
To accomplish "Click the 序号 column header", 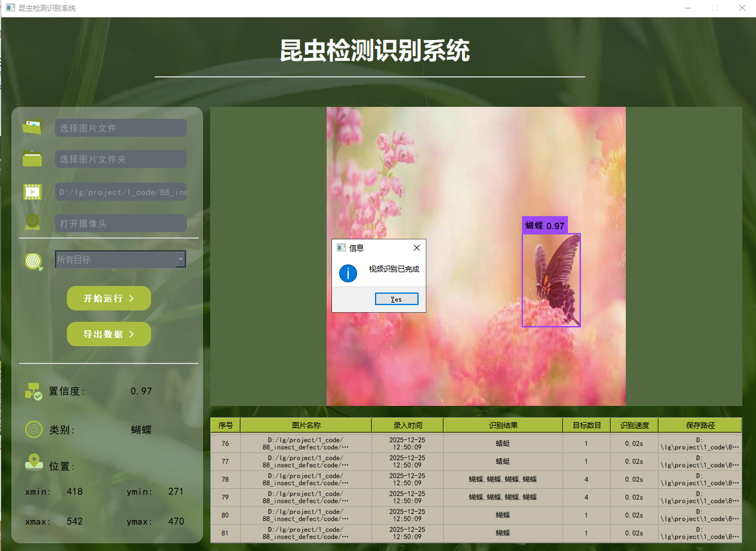I will click(225, 425).
